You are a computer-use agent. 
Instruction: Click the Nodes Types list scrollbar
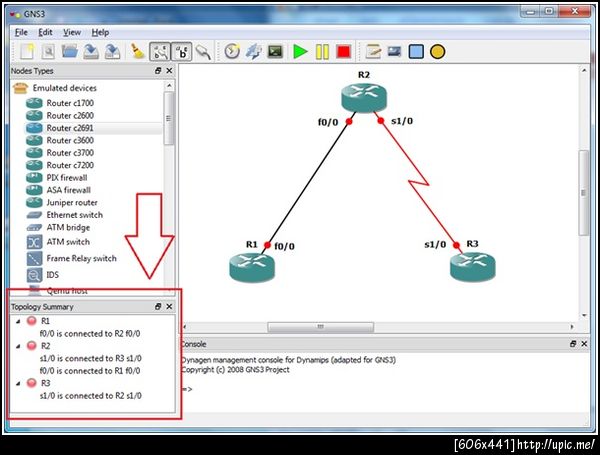click(169, 119)
